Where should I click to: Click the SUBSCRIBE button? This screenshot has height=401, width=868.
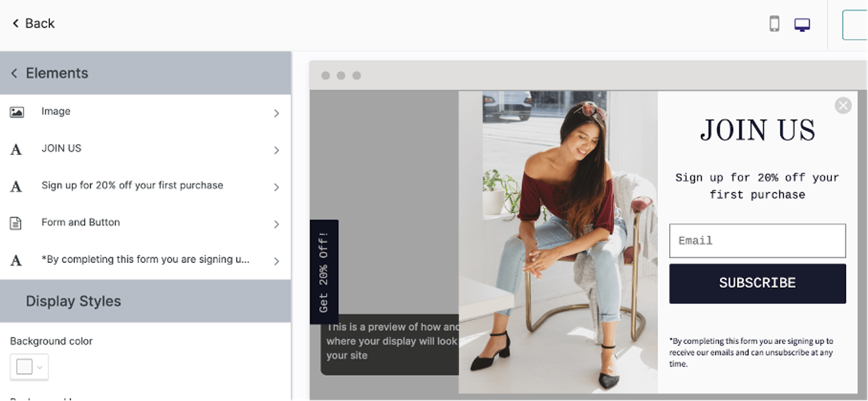[x=757, y=284]
